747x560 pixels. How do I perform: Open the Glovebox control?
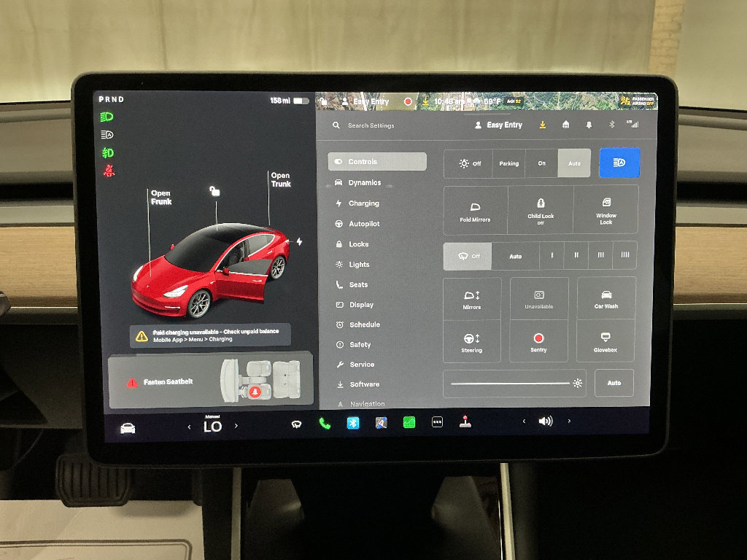tap(606, 342)
